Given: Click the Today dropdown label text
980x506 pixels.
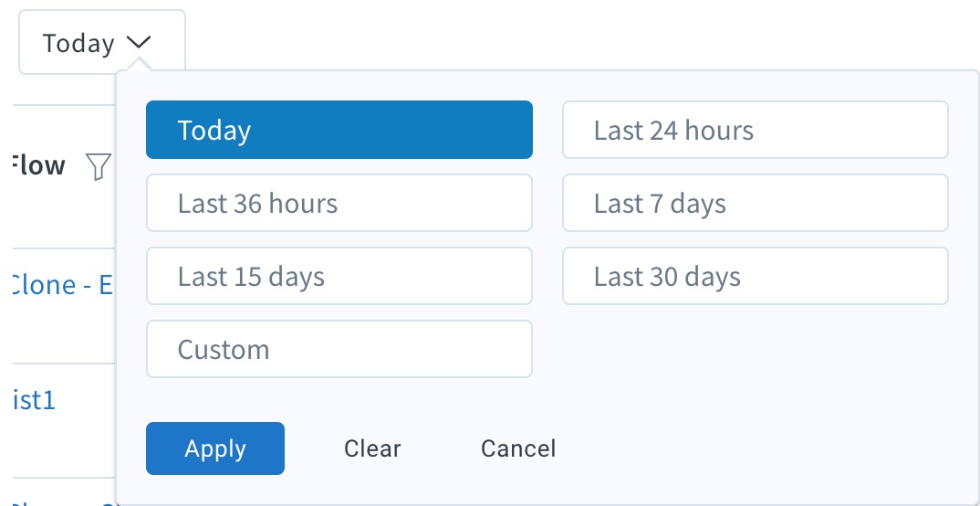Looking at the screenshot, I should pyautogui.click(x=78, y=43).
